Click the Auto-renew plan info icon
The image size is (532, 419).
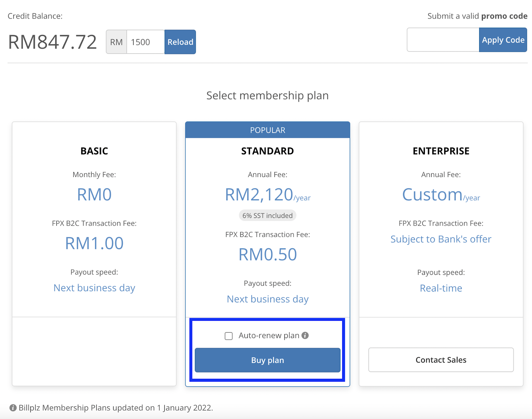coord(305,335)
